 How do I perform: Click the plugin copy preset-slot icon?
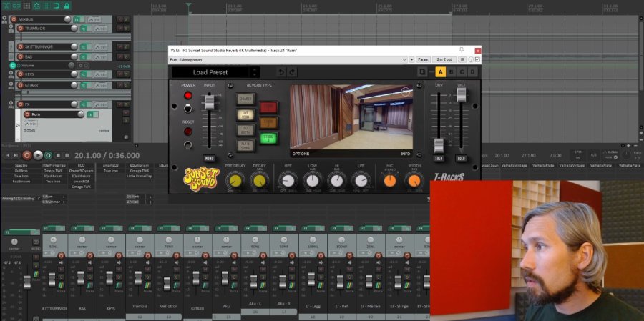coord(421,72)
